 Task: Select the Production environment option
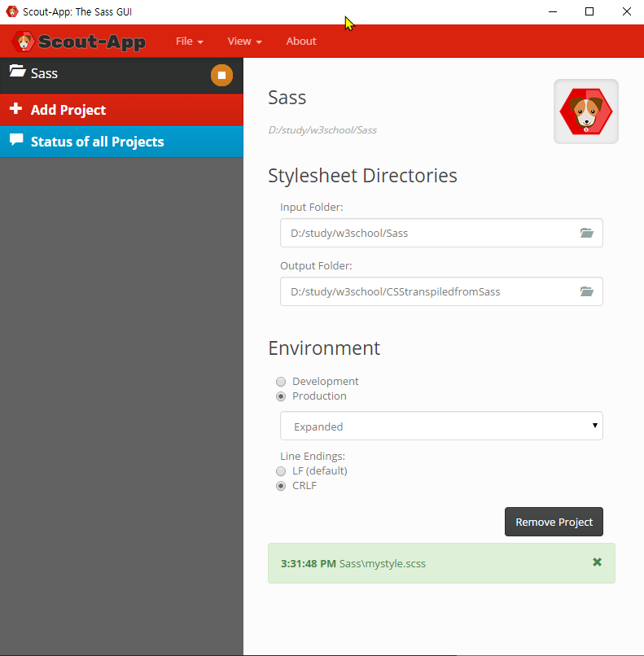pyautogui.click(x=281, y=396)
